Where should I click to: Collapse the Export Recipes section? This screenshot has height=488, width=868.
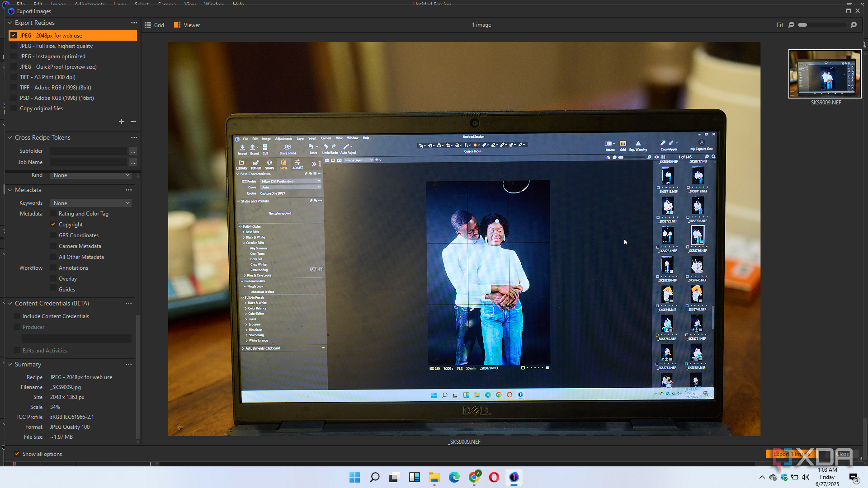pos(10,23)
